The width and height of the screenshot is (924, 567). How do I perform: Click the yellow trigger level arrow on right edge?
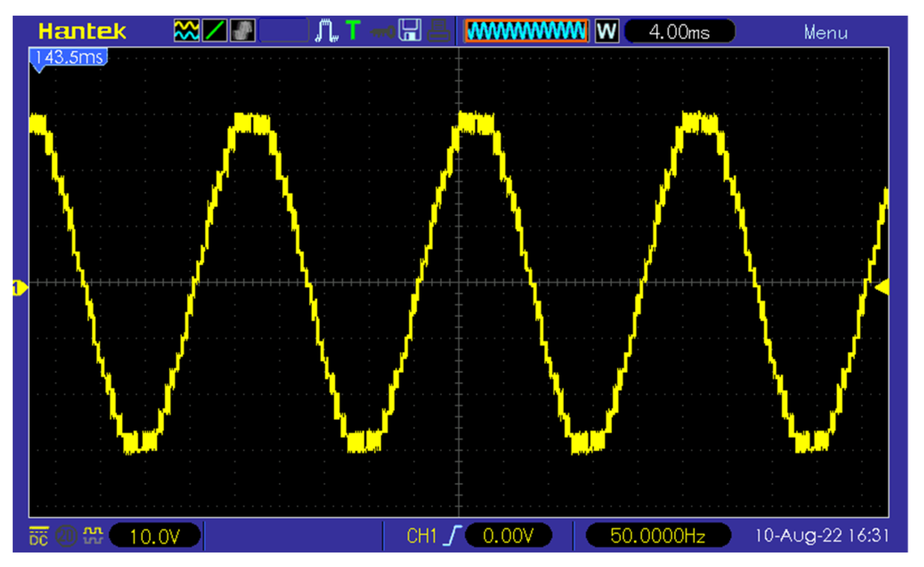click(x=882, y=287)
